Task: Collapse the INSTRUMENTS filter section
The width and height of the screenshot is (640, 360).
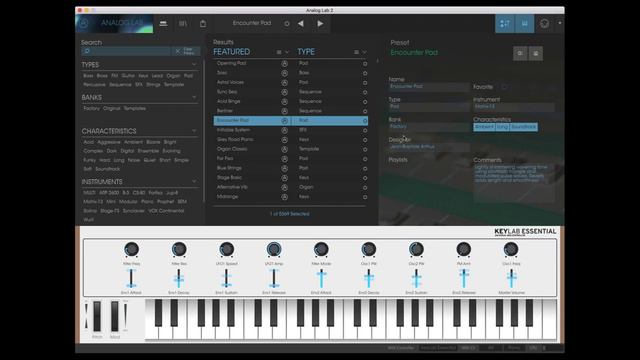Action: pos(194,181)
